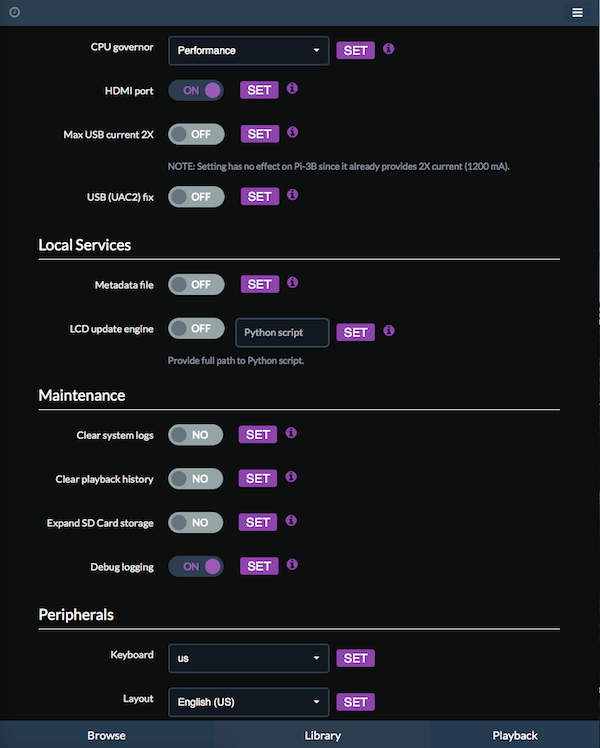Show info for USB (UAC2) fix
The width and height of the screenshot is (600, 748).
pos(293,195)
